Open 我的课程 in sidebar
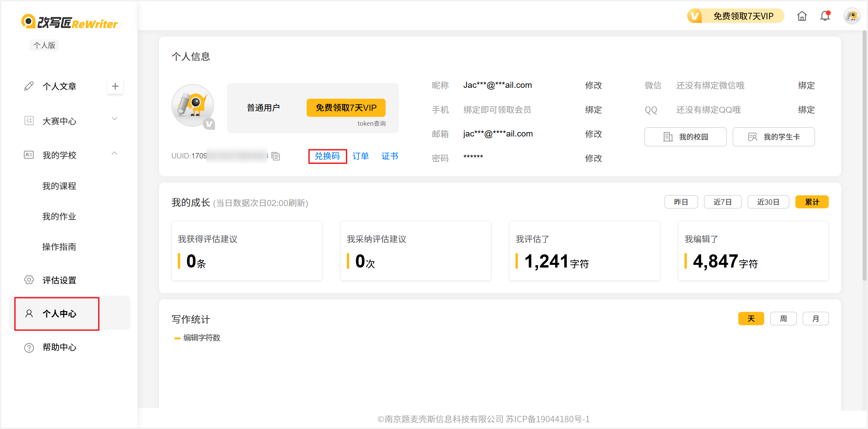Screen dimensions: 868x429 (59, 186)
